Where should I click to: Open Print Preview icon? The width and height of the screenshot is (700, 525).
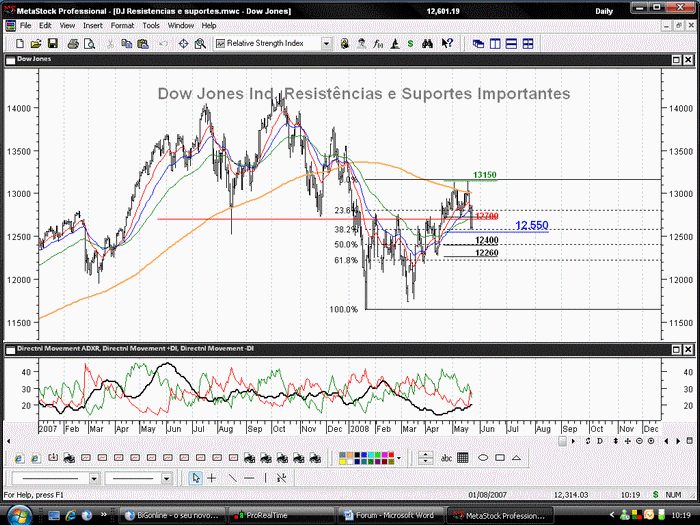[90, 44]
